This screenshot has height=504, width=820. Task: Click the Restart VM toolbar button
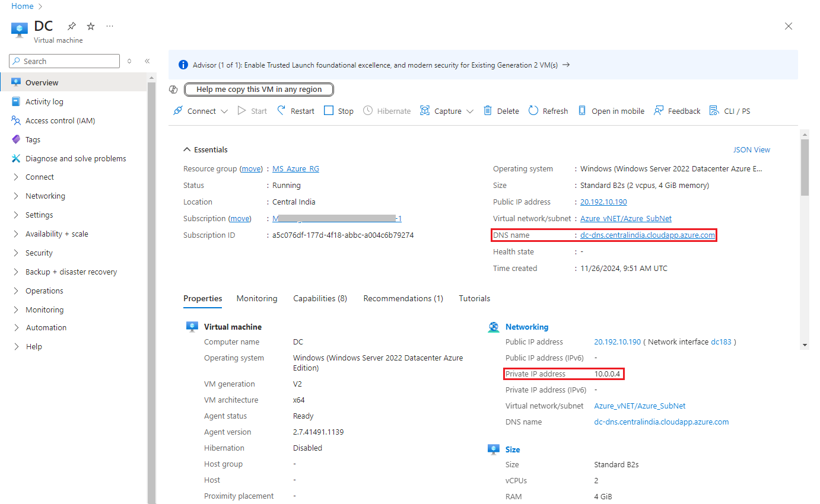pos(295,111)
